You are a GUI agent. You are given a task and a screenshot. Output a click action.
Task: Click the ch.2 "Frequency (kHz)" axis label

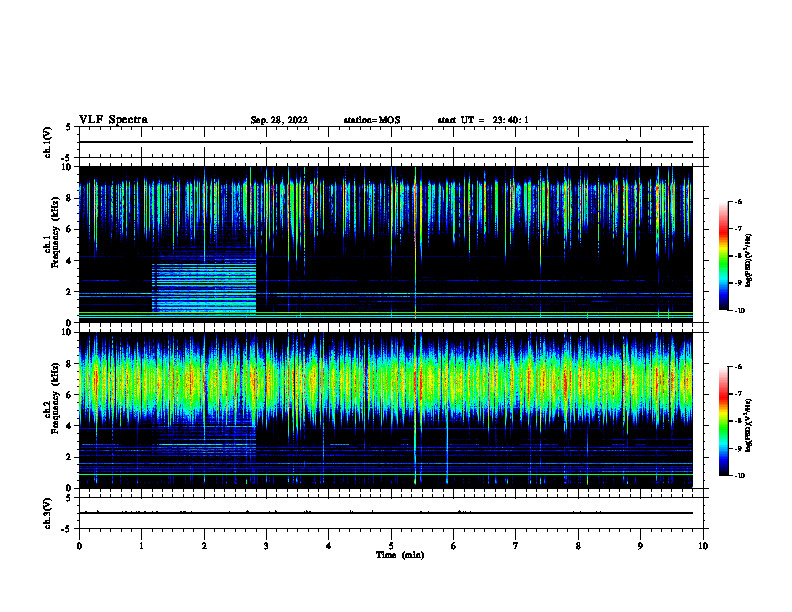pos(55,398)
